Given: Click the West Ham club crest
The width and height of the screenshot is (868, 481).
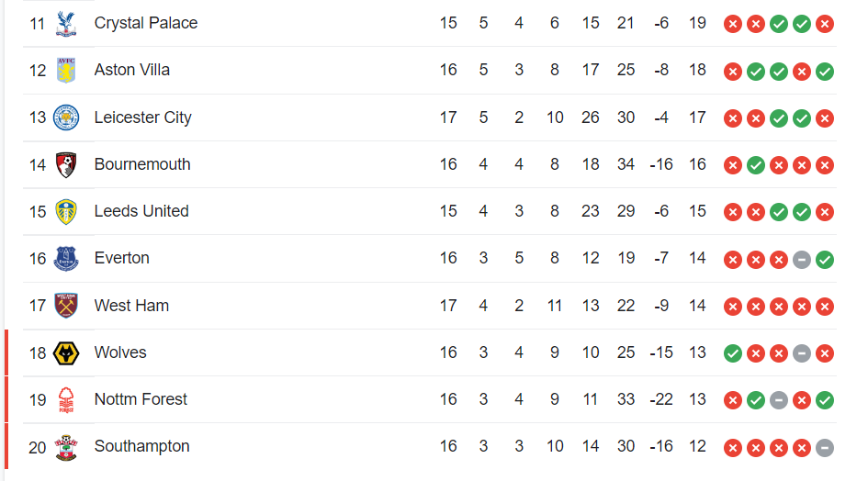Looking at the screenshot, I should [66, 306].
